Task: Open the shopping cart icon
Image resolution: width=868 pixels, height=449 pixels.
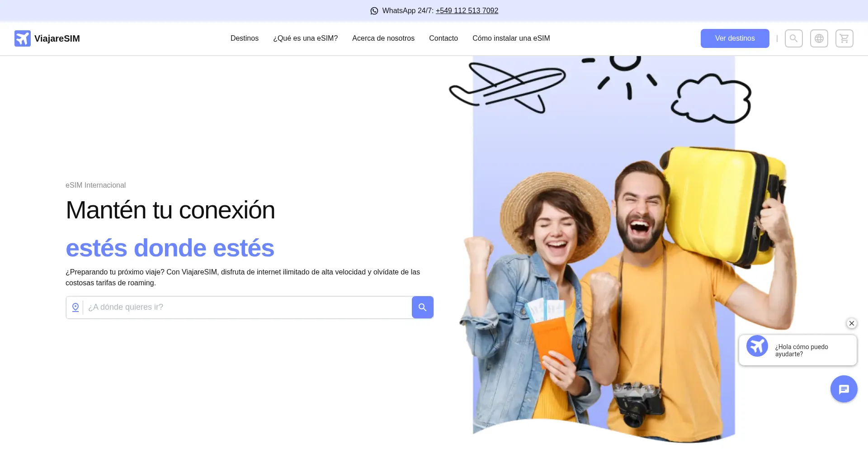Action: 844,38
